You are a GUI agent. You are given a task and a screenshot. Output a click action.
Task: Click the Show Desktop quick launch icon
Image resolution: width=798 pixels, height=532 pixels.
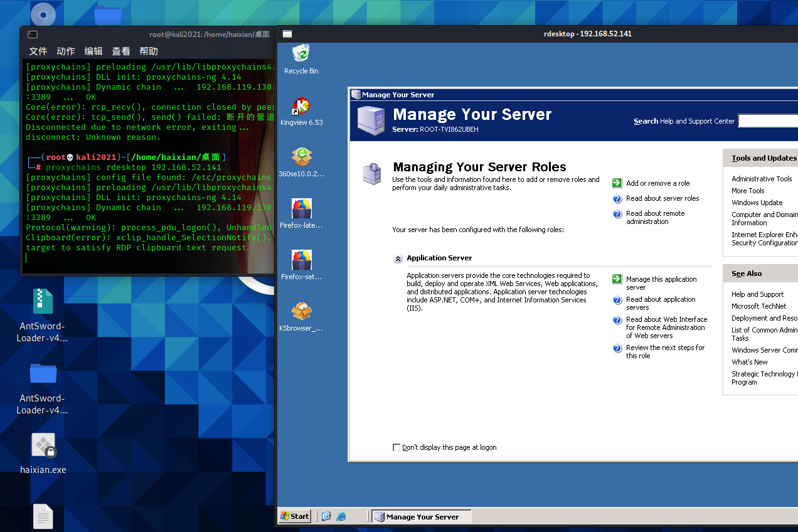coord(326,516)
